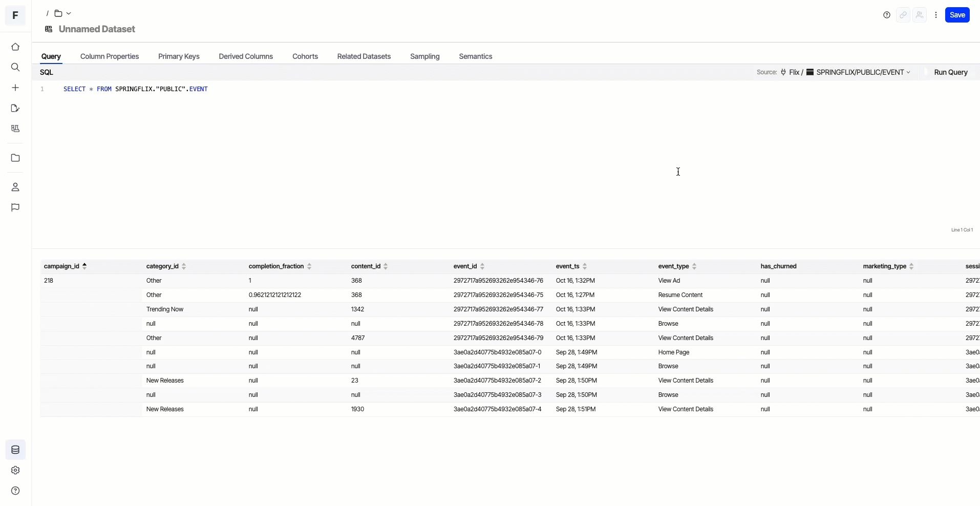
Task: Sort by completion_fraction column
Action: pyautogui.click(x=309, y=266)
